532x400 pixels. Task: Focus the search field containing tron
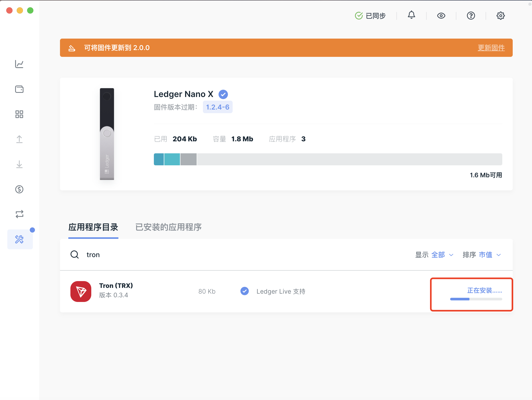tap(235, 255)
